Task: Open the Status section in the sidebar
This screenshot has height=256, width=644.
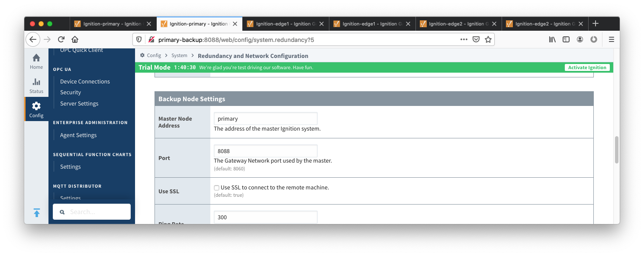Action: (x=36, y=86)
